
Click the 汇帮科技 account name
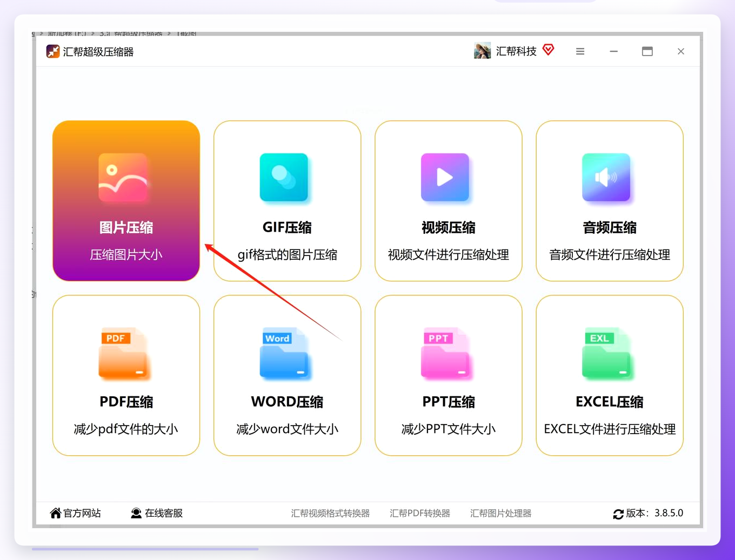516,51
